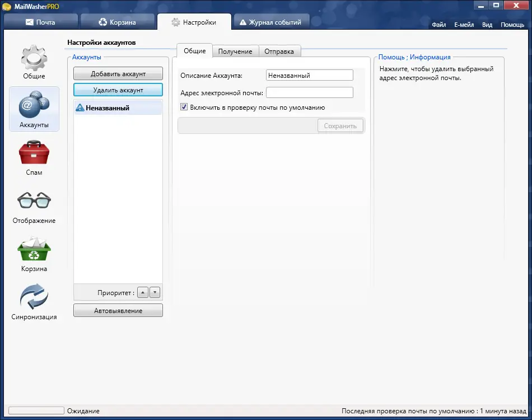Screen dimensions: 532x420
Task: Click the Автовыявление button
Action: coord(118,310)
